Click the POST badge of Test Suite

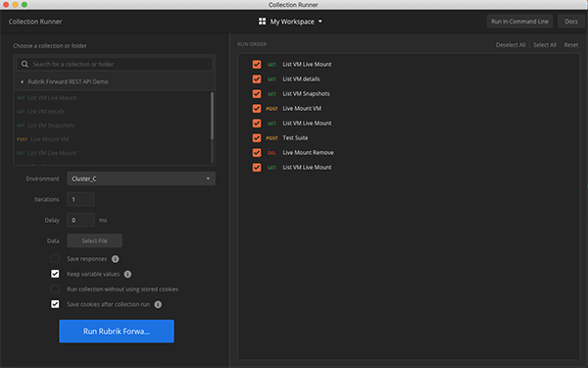tap(271, 138)
